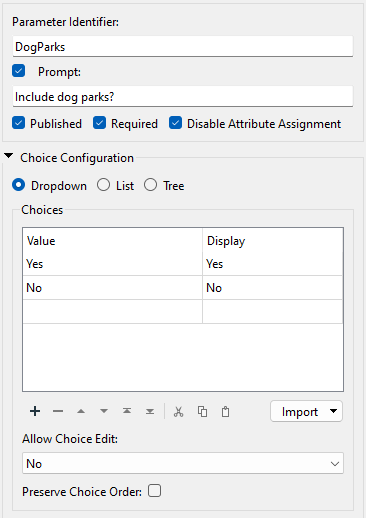This screenshot has width=366, height=518.
Task: Click the empty Display cell below No
Action: click(273, 312)
